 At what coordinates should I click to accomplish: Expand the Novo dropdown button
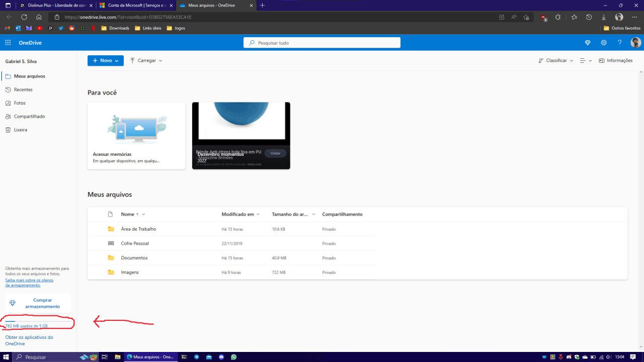pos(106,60)
